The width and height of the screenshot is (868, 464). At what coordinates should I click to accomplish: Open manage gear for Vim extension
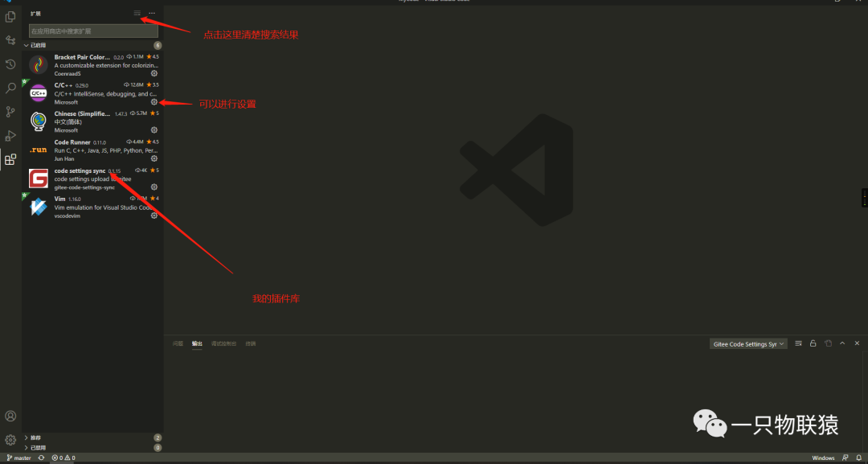[154, 216]
